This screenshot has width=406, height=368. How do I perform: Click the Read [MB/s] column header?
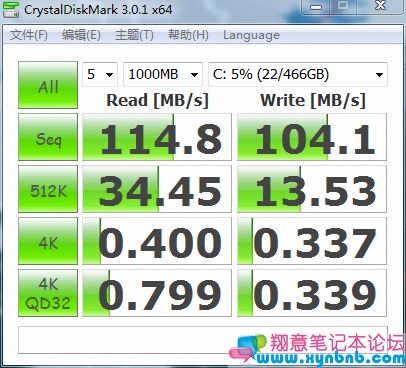(x=157, y=100)
